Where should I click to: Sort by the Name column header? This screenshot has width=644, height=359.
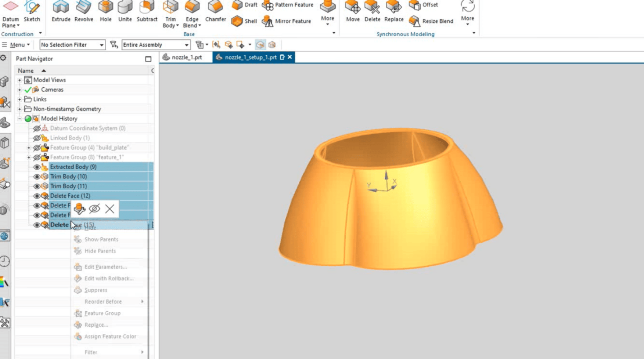tap(26, 70)
